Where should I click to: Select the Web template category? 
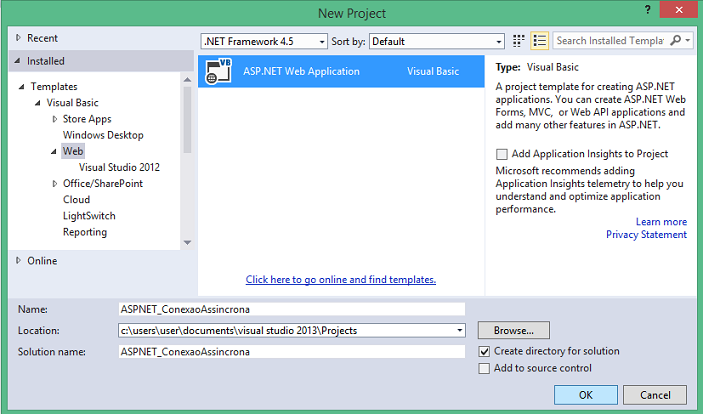click(x=73, y=151)
